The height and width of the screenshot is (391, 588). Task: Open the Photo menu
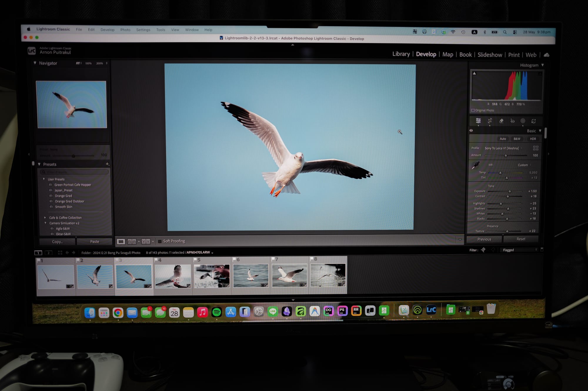pyautogui.click(x=125, y=30)
